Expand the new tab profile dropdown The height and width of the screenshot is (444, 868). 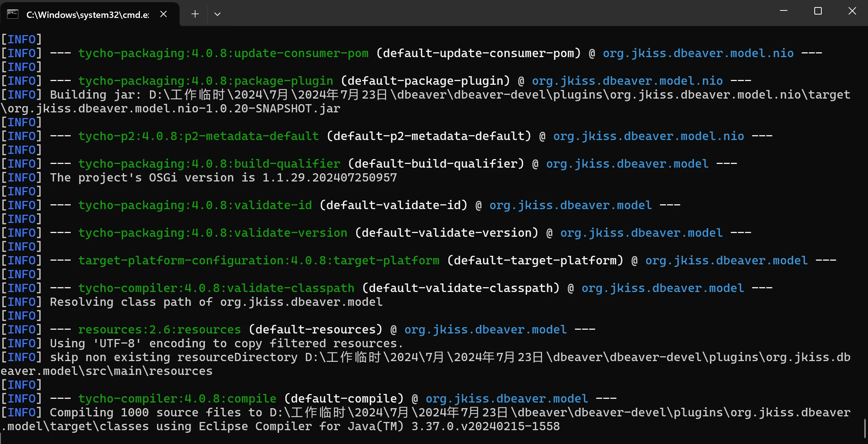[217, 14]
